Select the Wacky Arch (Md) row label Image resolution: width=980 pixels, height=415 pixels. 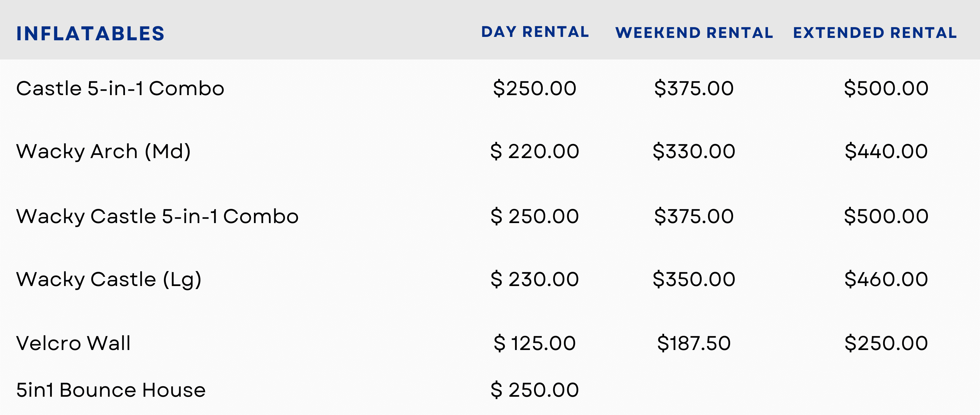[x=103, y=151]
